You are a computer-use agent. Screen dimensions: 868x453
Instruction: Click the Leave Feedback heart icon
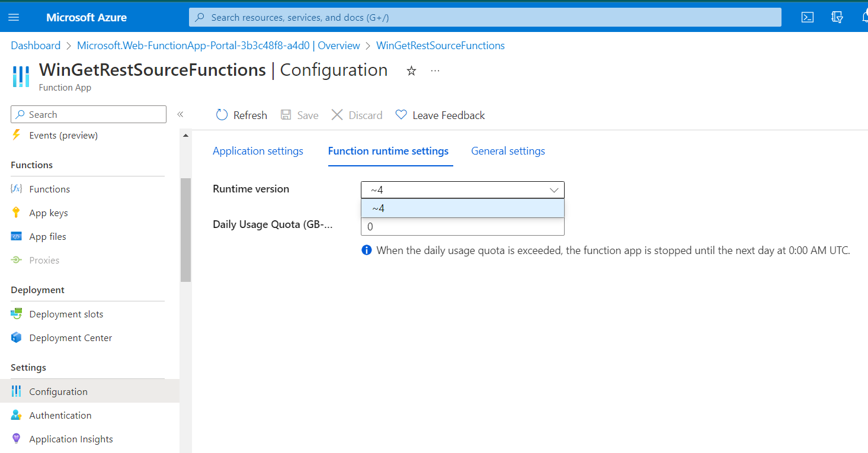tap(401, 115)
